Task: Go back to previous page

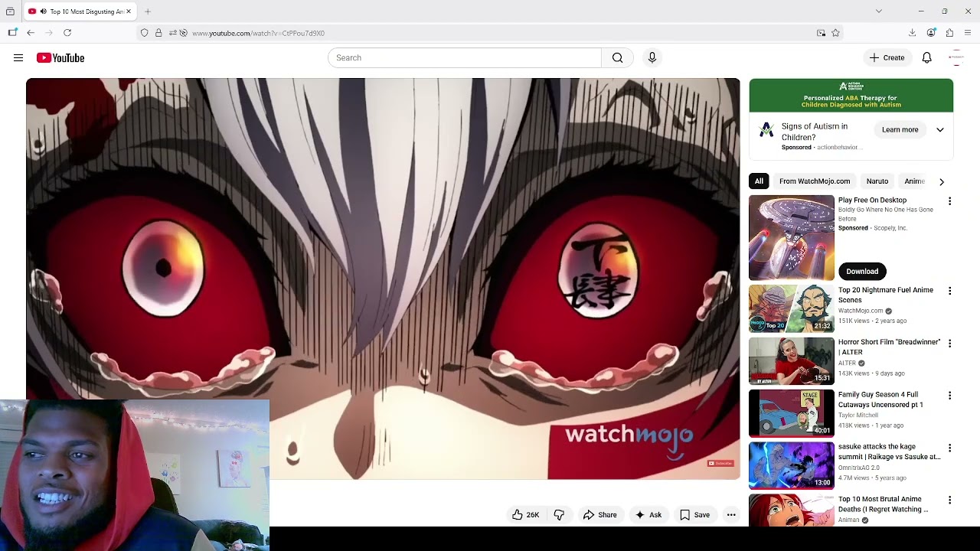Action: (31, 33)
